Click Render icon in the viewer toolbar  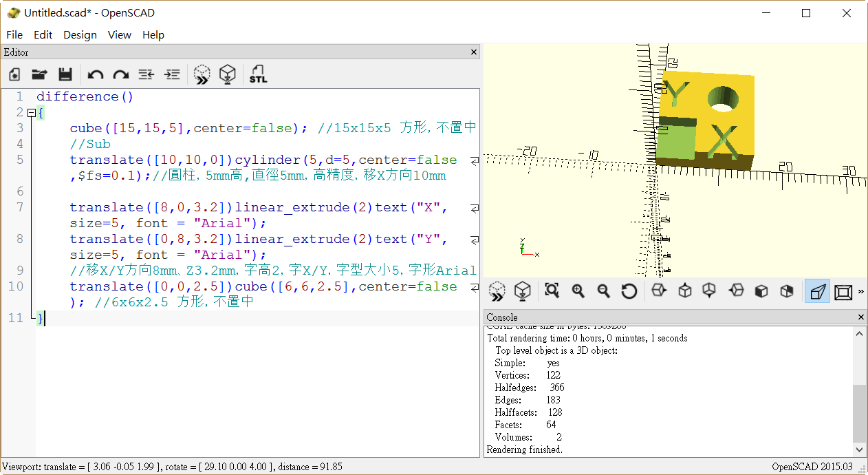pyautogui.click(x=523, y=291)
